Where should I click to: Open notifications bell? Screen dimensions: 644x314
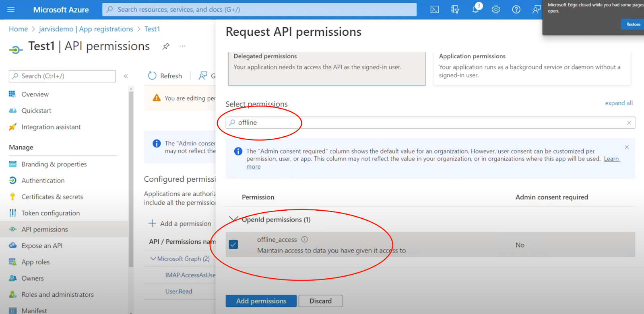pos(476,9)
